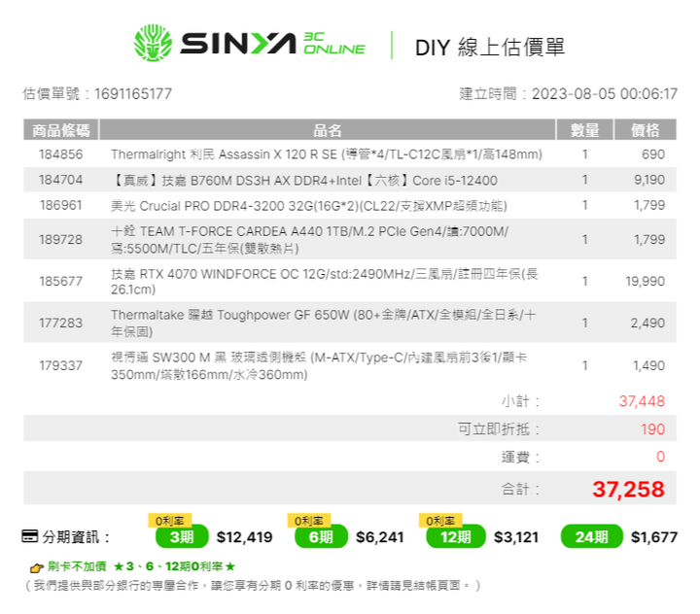Select the 6期 installment badge
This screenshot has height=614, width=700.
(x=321, y=537)
